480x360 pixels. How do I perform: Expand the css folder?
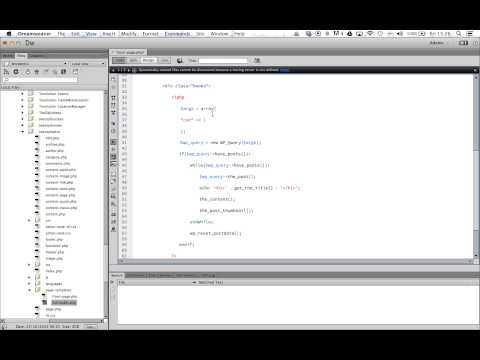coord(29,220)
